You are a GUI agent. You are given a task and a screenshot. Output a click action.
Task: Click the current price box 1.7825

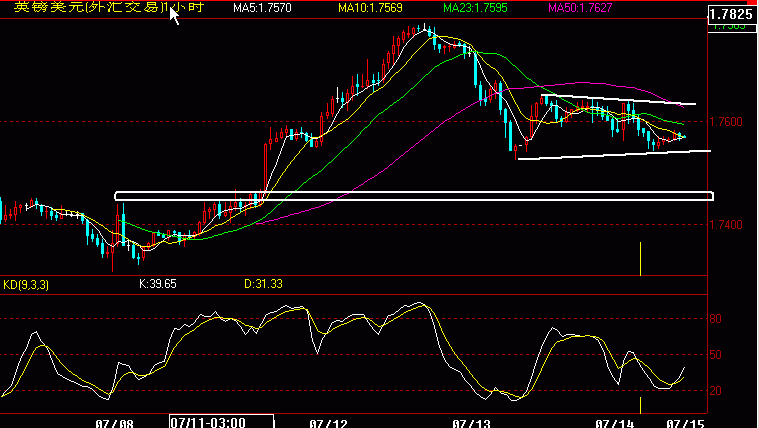click(x=732, y=14)
